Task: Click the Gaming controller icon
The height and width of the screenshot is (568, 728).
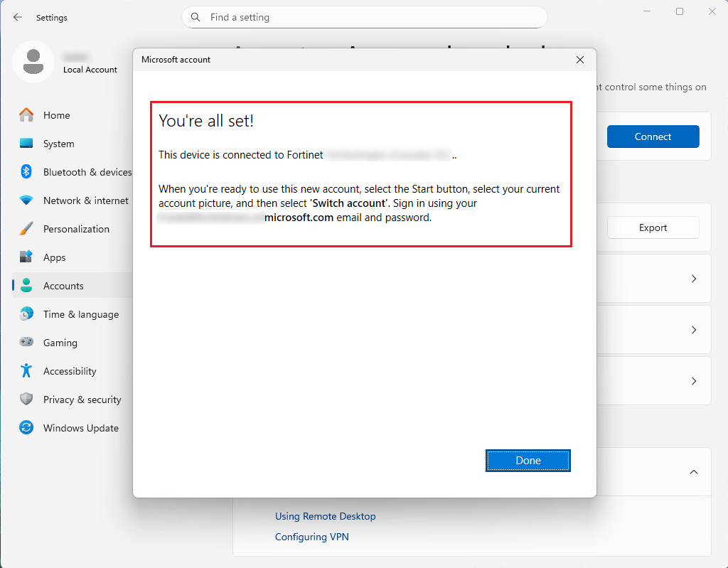Action: [x=25, y=342]
